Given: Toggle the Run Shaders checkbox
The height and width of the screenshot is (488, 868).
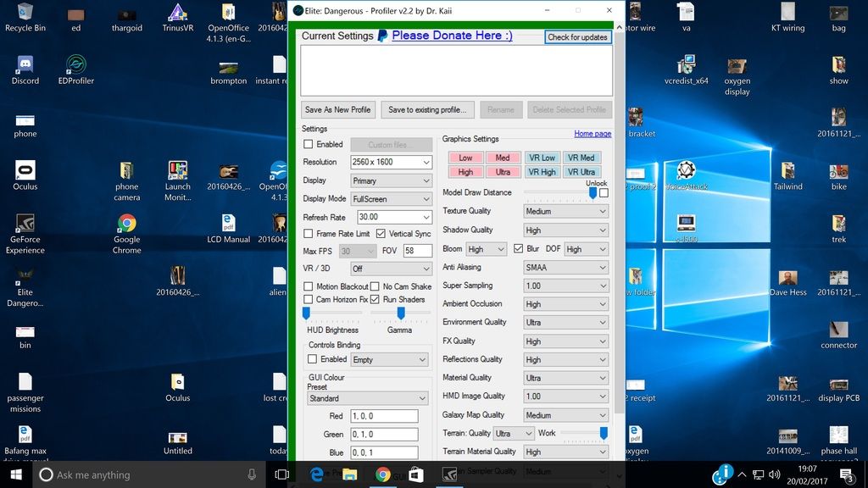Looking at the screenshot, I should tap(375, 299).
